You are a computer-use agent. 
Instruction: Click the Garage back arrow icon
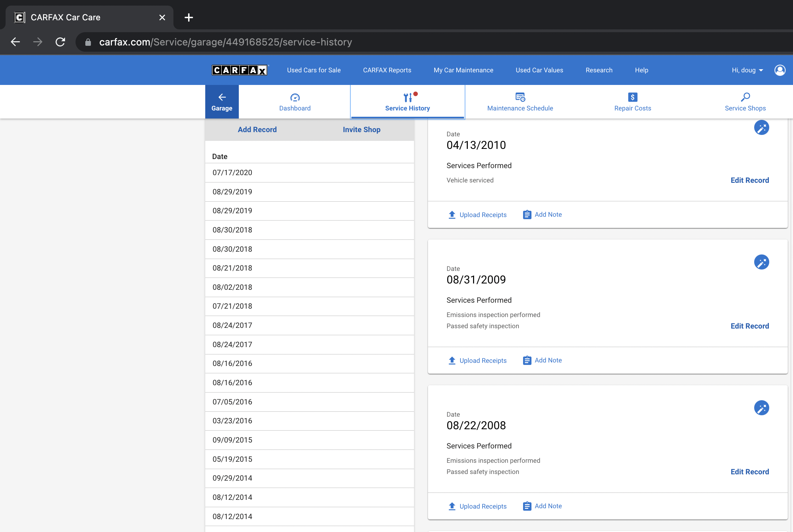[222, 97]
